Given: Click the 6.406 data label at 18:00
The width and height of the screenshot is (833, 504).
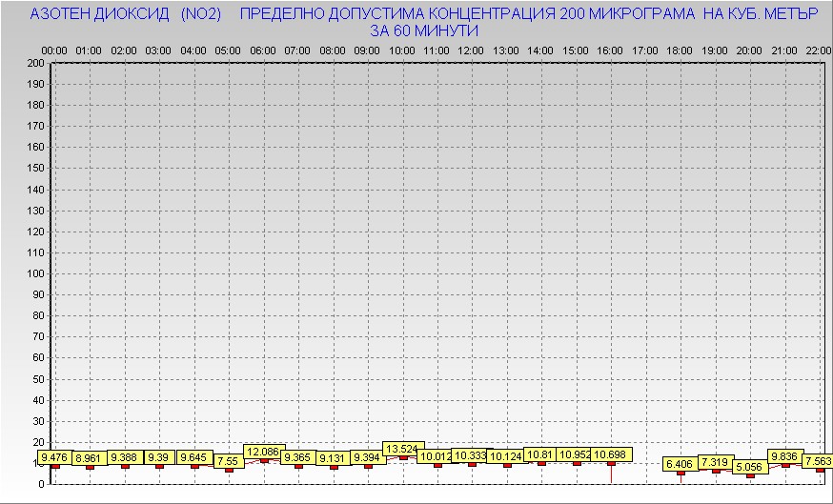Looking at the screenshot, I should pos(680,464).
